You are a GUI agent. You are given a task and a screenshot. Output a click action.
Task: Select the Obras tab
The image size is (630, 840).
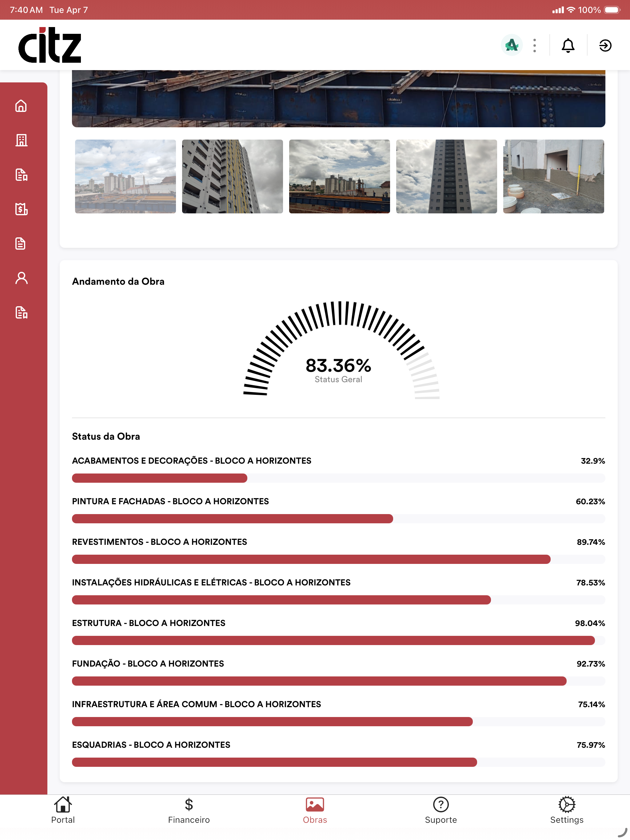click(x=315, y=810)
